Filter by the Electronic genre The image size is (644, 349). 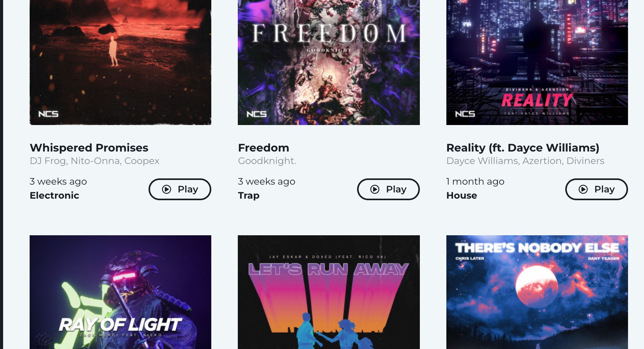click(x=55, y=196)
